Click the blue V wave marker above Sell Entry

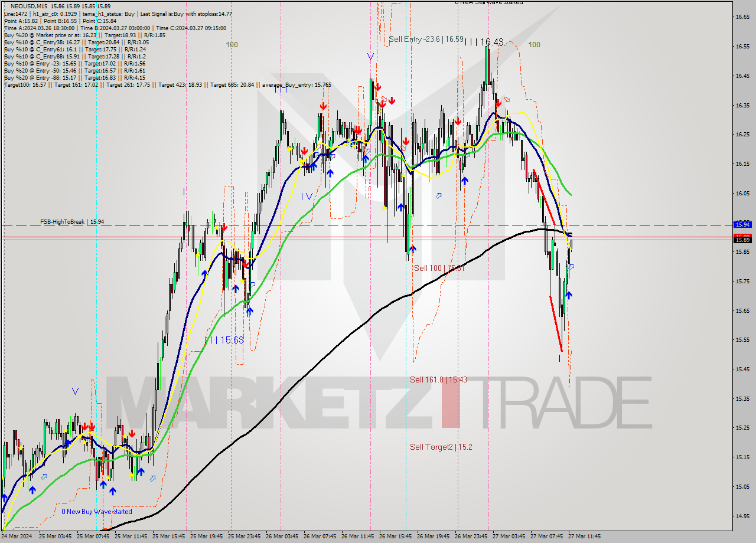[370, 57]
